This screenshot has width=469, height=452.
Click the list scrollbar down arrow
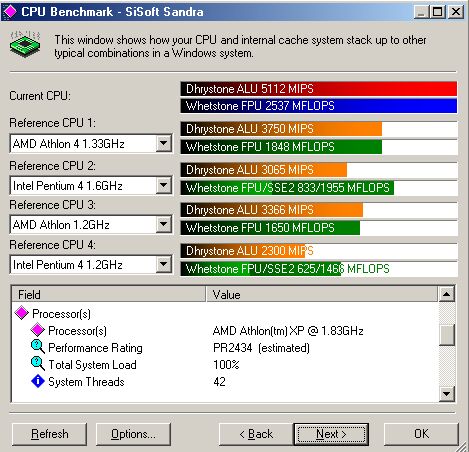pyautogui.click(x=447, y=393)
